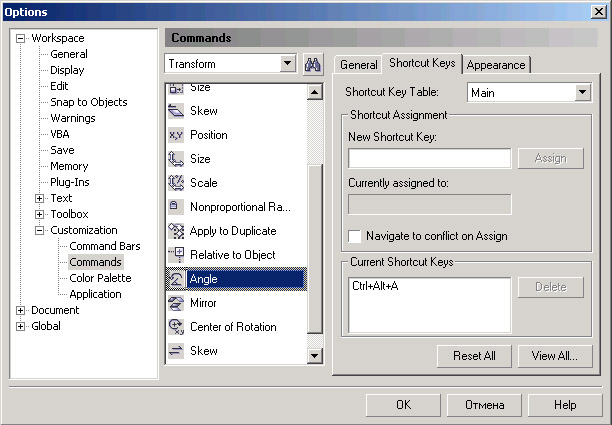The height and width of the screenshot is (425, 612).
Task: Select Commands under Customization
Action: (x=95, y=262)
